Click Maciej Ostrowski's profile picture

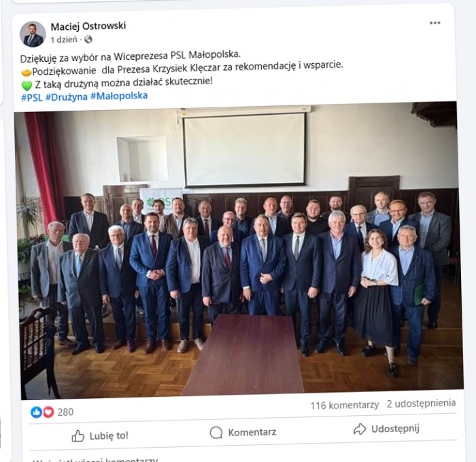click(33, 34)
